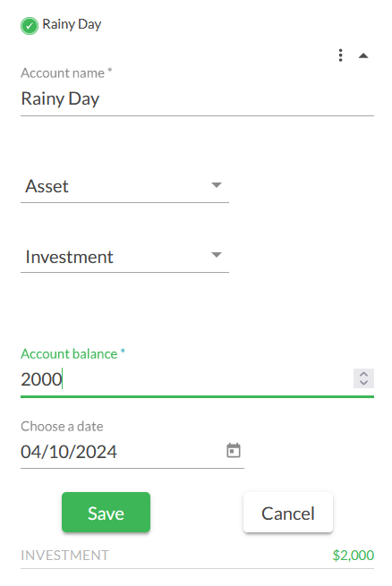
Task: Open the calendar date picker icon
Action: point(234,450)
